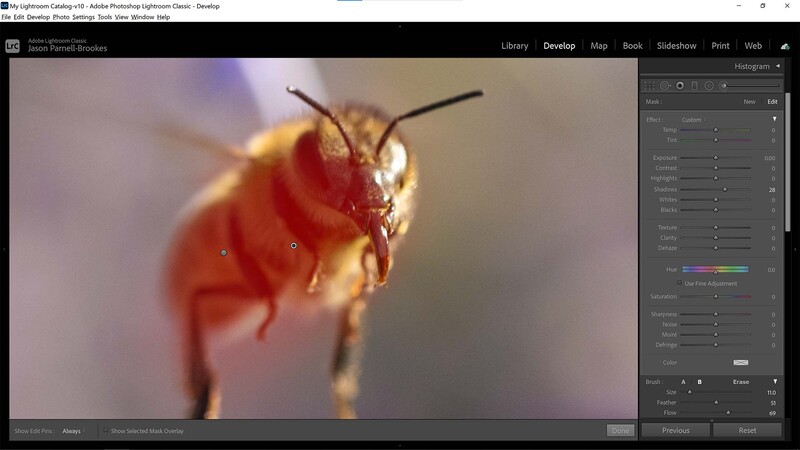Image resolution: width=800 pixels, height=450 pixels.
Task: Open the Develop menu
Action: point(38,17)
